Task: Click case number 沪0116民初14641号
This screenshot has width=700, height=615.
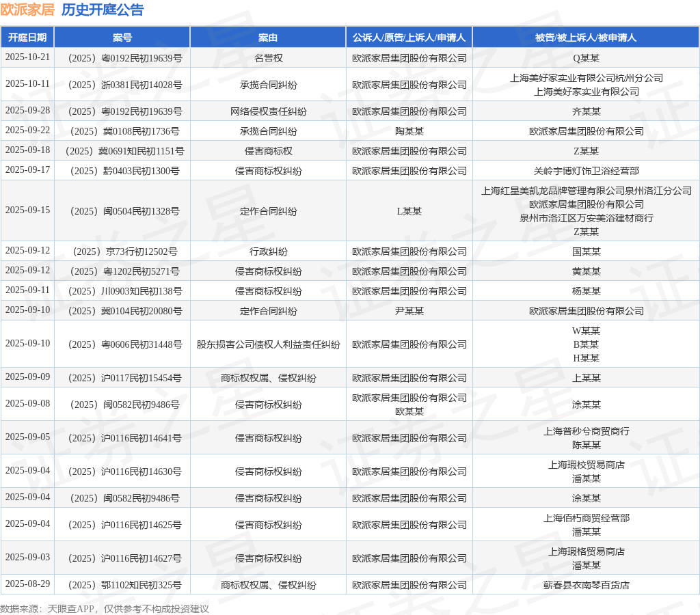Action: click(x=124, y=438)
